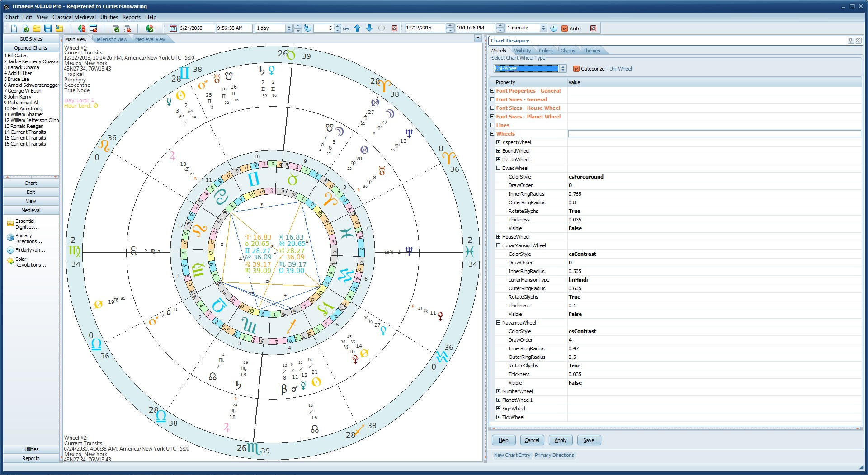Switch to the Visibility tab

523,51
